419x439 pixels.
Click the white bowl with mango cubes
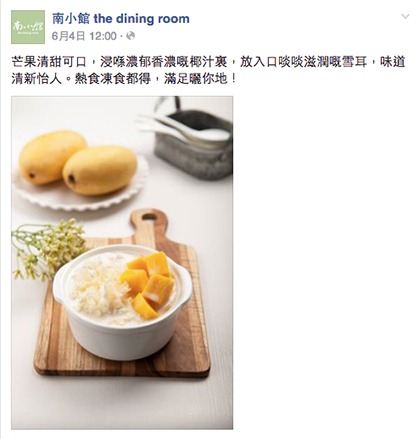122,302
